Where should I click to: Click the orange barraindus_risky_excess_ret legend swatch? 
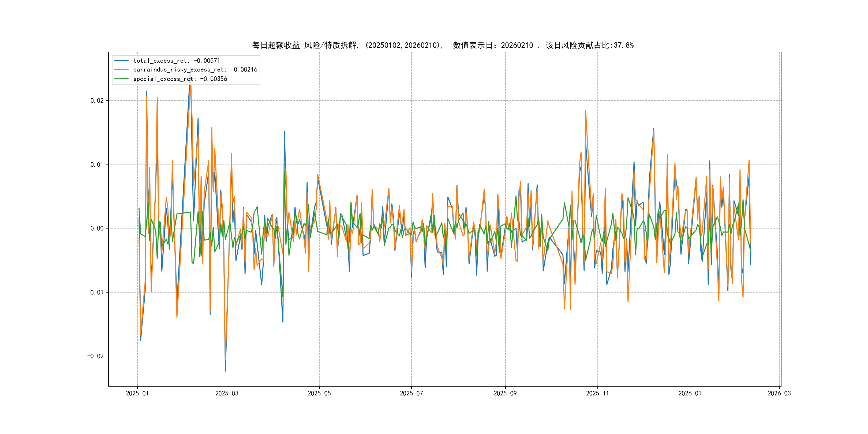click(121, 70)
